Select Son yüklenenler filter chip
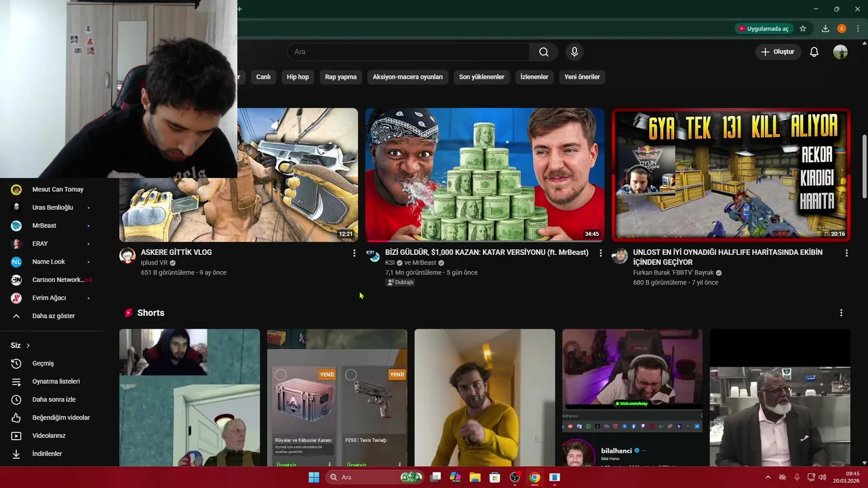Image resolution: width=868 pixels, height=488 pixels. [481, 77]
